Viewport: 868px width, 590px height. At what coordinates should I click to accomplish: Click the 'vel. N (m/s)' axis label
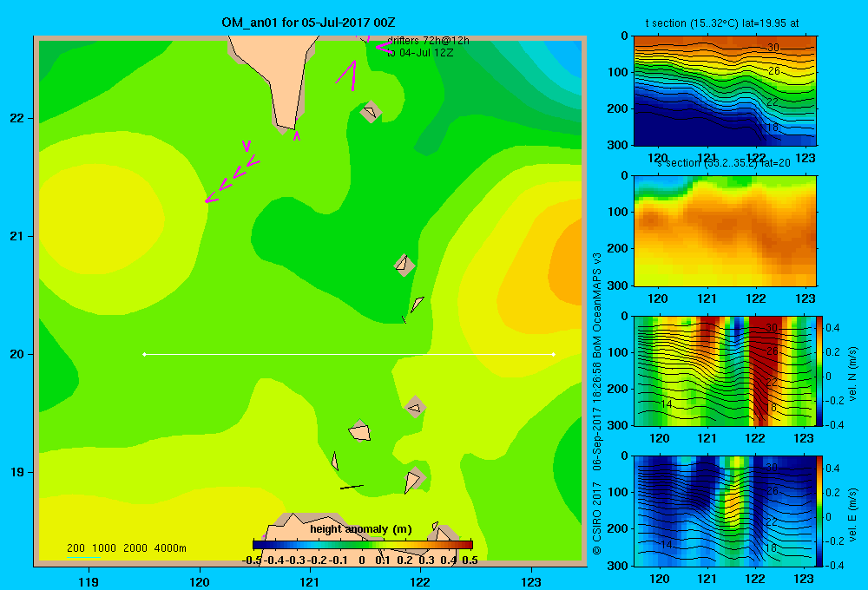click(x=852, y=374)
